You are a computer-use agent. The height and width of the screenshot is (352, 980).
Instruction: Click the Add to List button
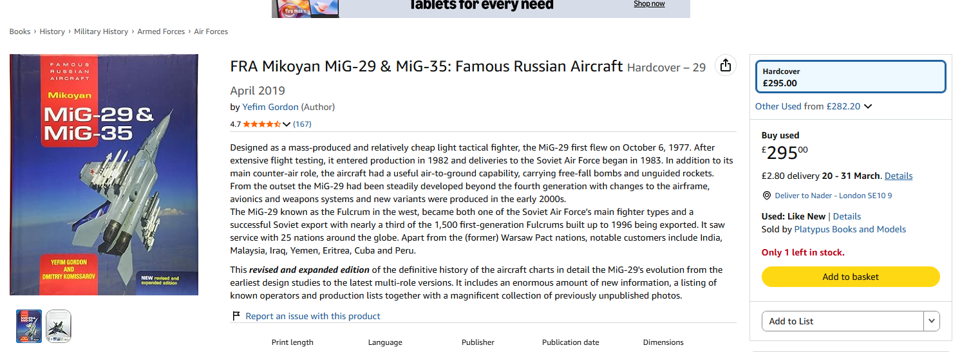[x=843, y=321]
